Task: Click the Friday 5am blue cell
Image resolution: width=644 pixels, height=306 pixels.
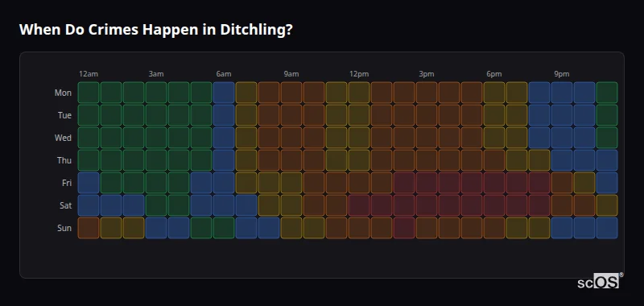Action: pyautogui.click(x=201, y=183)
